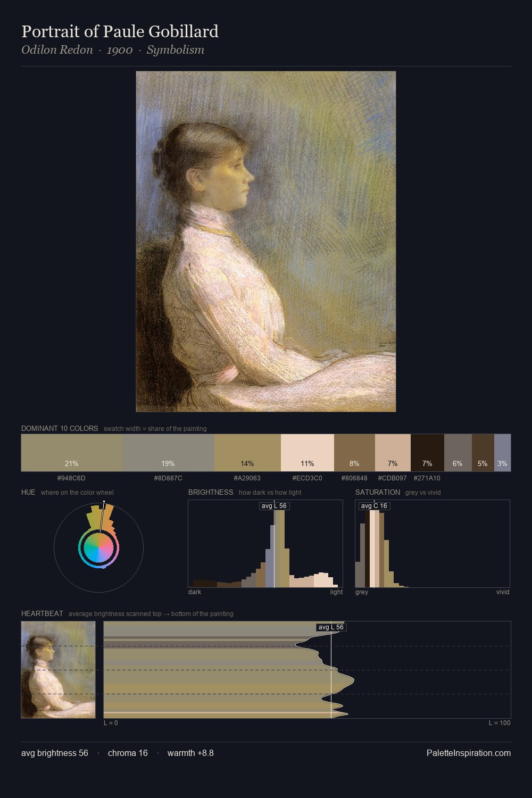Open the large portrait painting image
The image size is (532, 798).
point(266,242)
